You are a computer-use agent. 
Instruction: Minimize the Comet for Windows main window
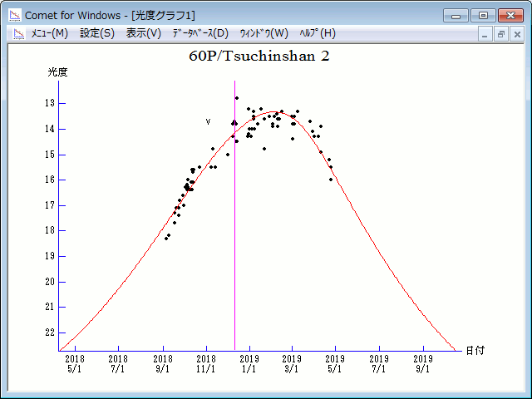456,15
